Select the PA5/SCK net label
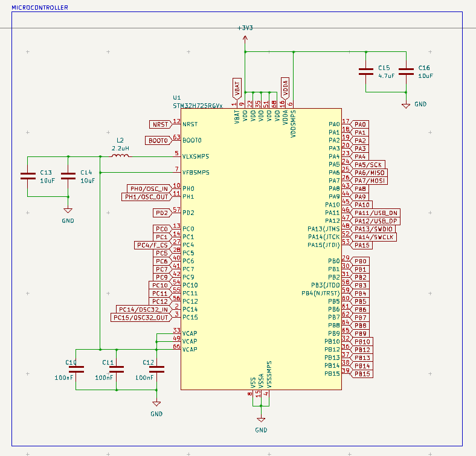This screenshot has height=456, width=476. click(x=368, y=165)
